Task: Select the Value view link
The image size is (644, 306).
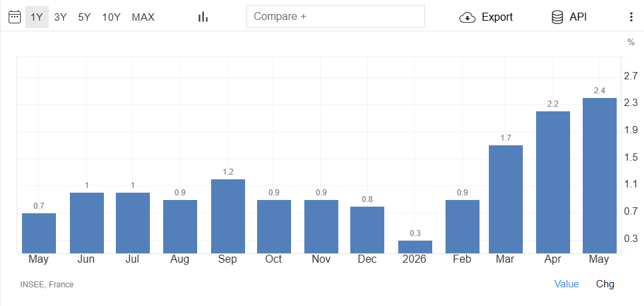Action: [566, 284]
